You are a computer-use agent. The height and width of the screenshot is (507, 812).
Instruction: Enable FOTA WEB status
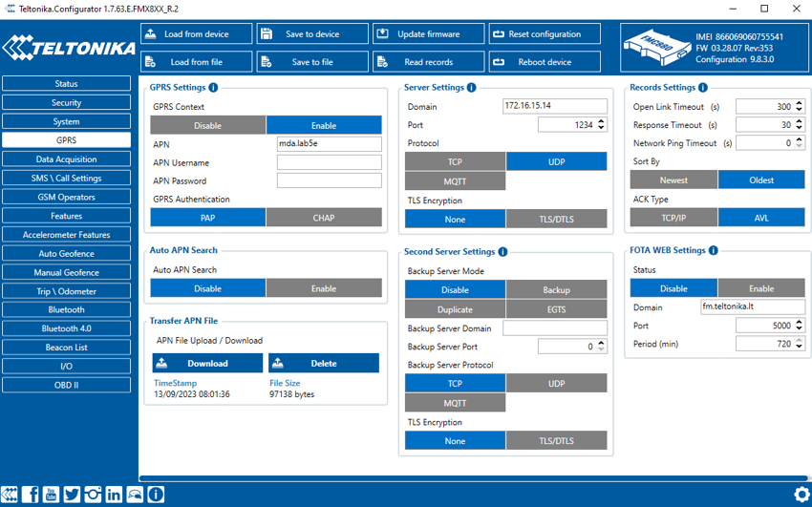pyautogui.click(x=761, y=288)
